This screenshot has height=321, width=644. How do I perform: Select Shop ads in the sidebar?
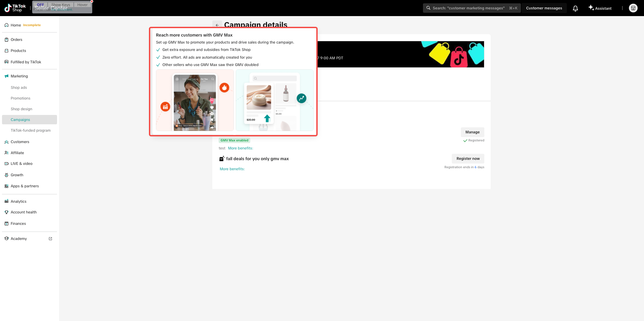19,87
